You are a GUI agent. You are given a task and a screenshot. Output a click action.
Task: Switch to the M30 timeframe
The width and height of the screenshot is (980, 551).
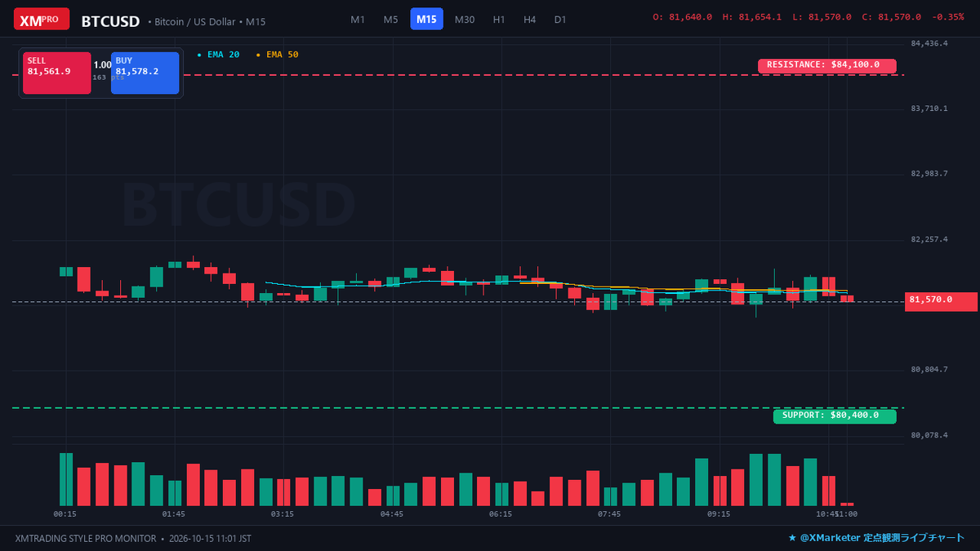465,19
